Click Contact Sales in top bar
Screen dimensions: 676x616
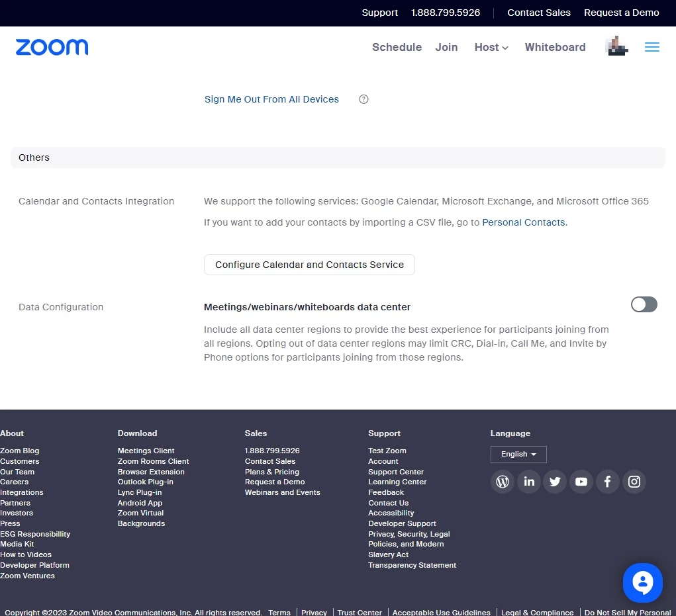tap(538, 13)
